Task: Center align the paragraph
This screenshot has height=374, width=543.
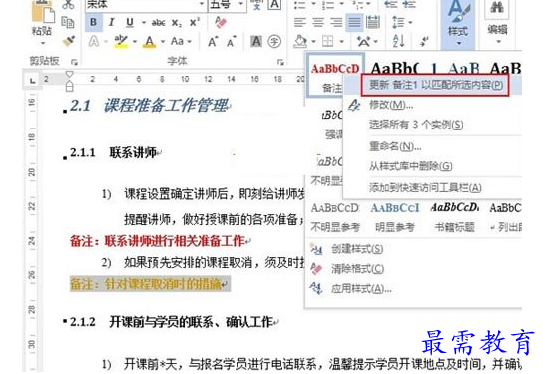Action: click(x=318, y=23)
